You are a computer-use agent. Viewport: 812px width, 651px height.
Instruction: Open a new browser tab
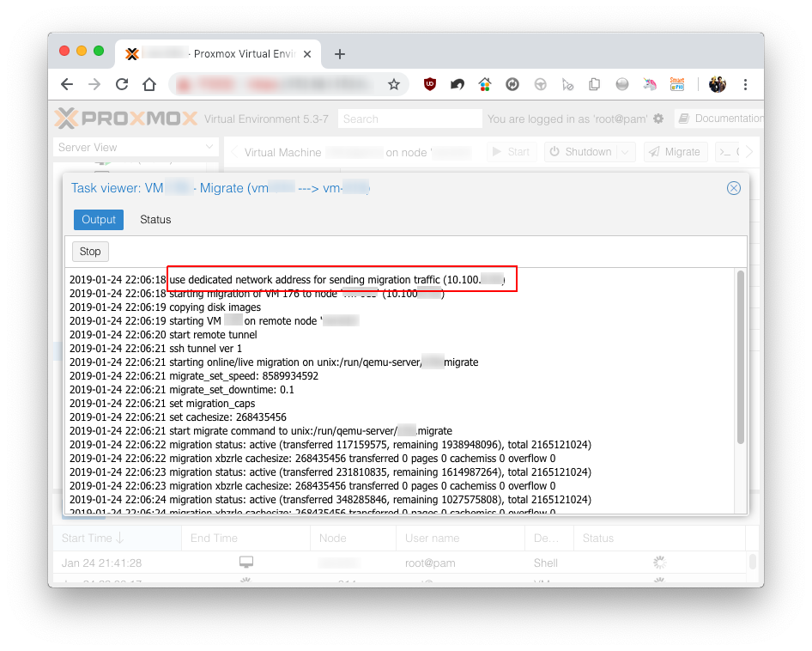(340, 54)
